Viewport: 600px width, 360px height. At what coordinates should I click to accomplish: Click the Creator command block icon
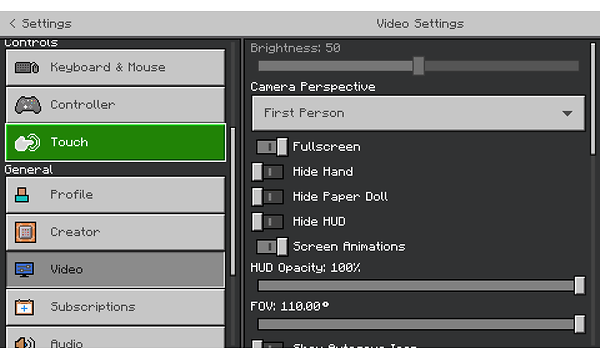tap(25, 232)
